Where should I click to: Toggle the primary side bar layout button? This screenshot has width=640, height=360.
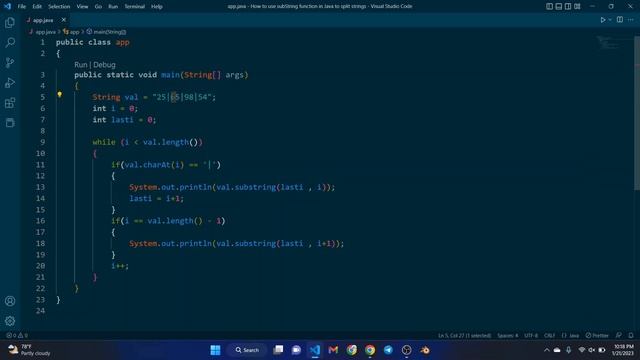pyautogui.click(x=549, y=6)
